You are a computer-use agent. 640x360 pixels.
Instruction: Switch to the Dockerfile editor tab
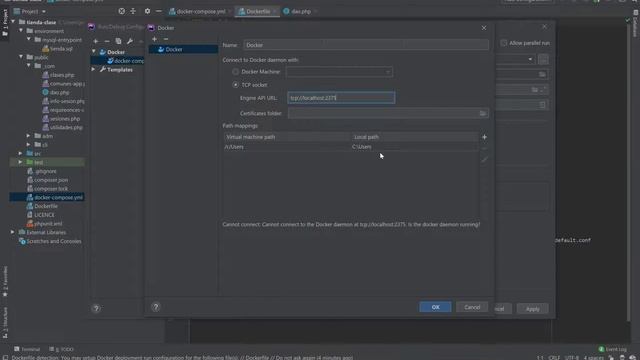coord(257,11)
